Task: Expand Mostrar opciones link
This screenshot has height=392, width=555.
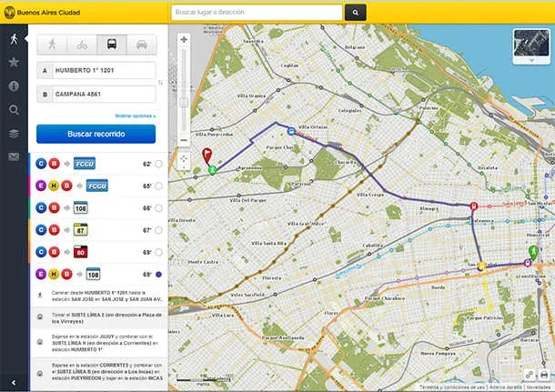Action: (135, 116)
